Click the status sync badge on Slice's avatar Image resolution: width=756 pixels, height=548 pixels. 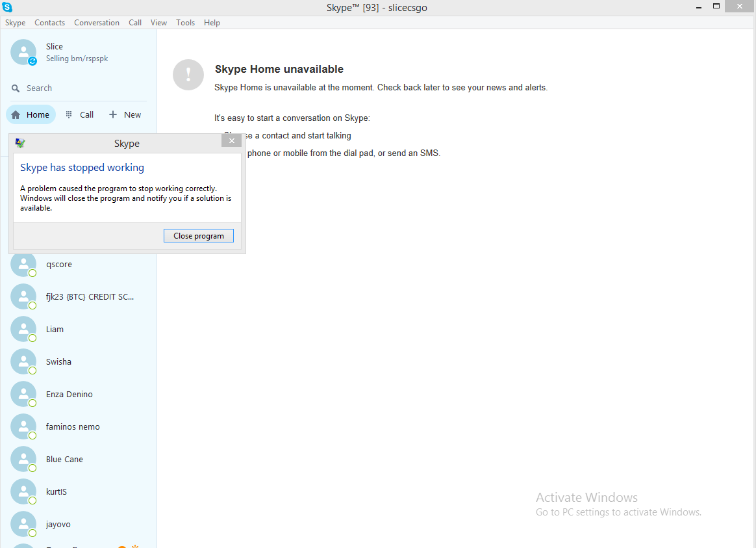[x=32, y=61]
